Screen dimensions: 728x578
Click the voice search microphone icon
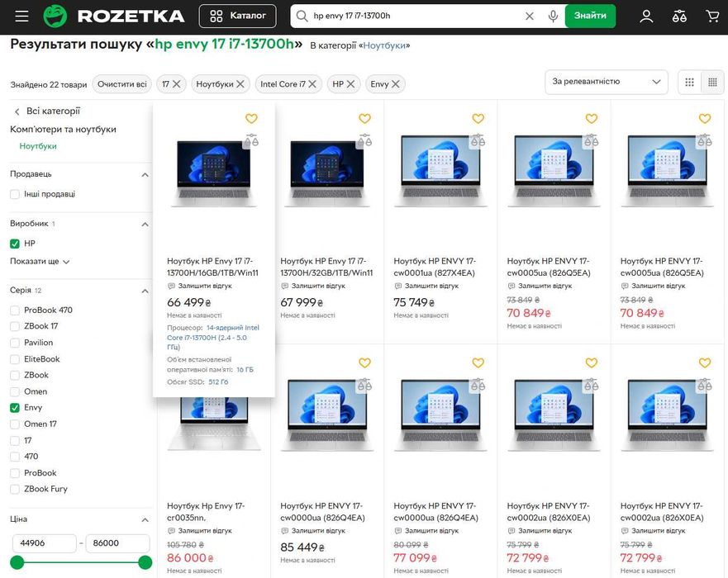click(553, 17)
